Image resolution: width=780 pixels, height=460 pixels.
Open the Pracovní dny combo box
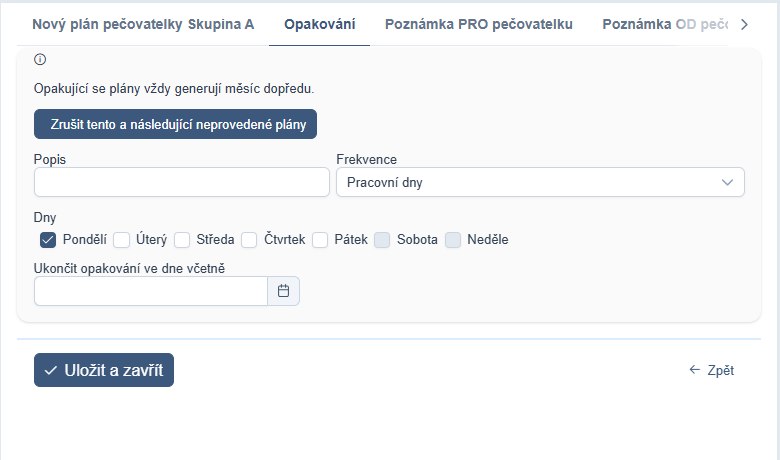click(540, 182)
